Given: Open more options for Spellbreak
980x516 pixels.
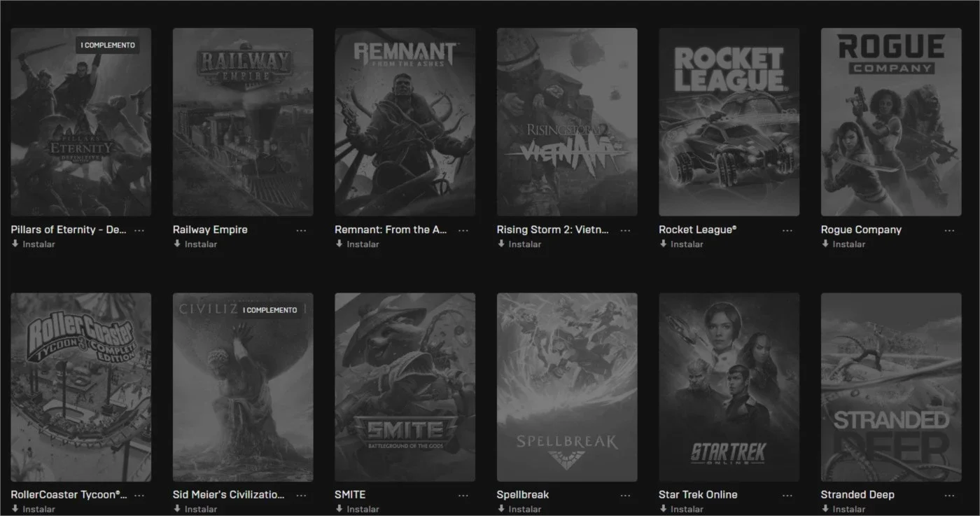Looking at the screenshot, I should (625, 495).
